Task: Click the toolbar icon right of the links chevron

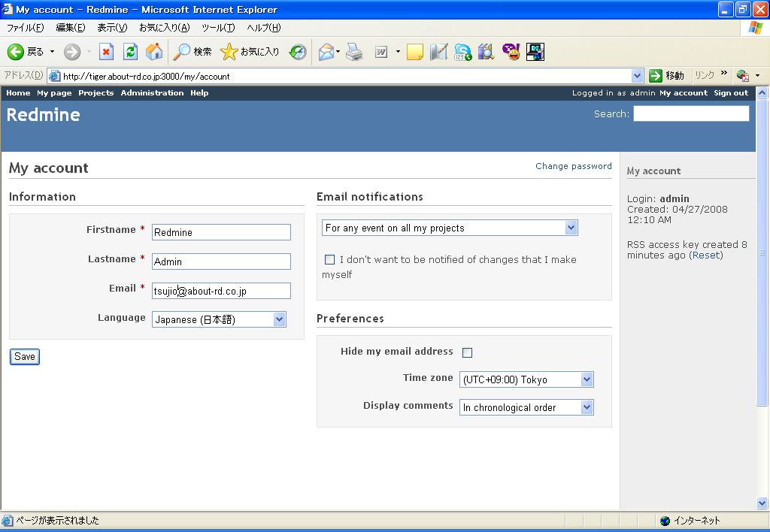Action: pos(742,76)
